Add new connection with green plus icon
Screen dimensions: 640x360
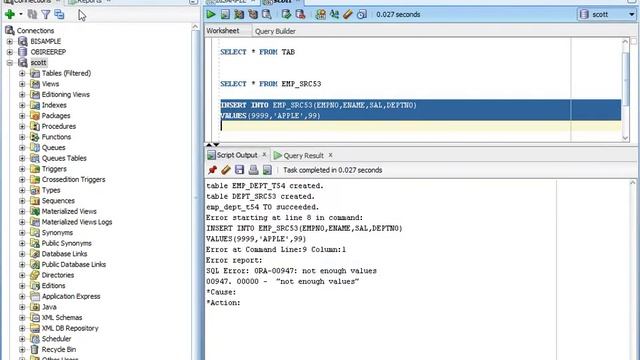pyautogui.click(x=10, y=15)
